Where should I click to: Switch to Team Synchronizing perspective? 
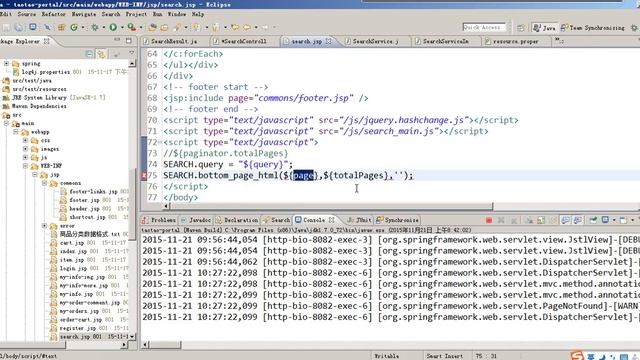pyautogui.click(x=593, y=28)
